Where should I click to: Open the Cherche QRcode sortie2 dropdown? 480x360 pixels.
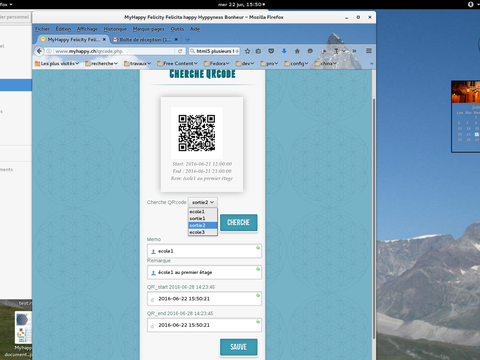[x=203, y=202]
